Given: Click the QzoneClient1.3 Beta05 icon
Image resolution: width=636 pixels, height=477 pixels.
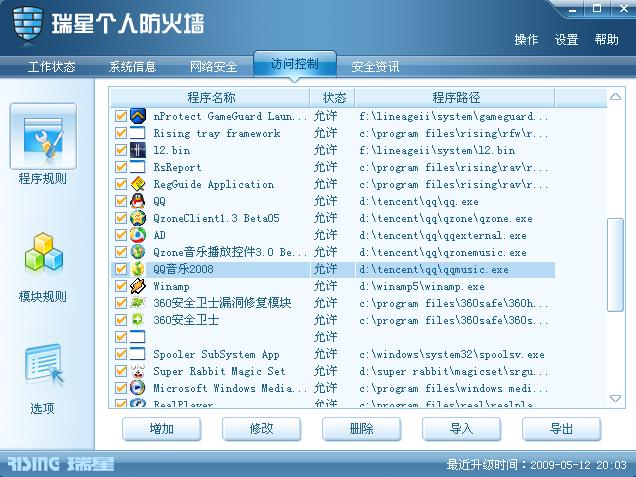Looking at the screenshot, I should click(x=138, y=218).
